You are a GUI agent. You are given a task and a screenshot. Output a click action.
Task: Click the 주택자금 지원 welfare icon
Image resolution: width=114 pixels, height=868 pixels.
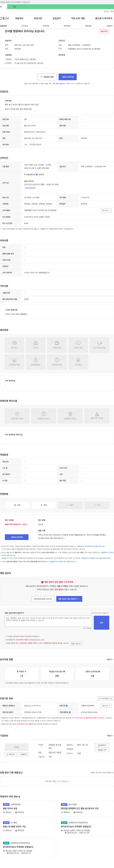point(14,362)
